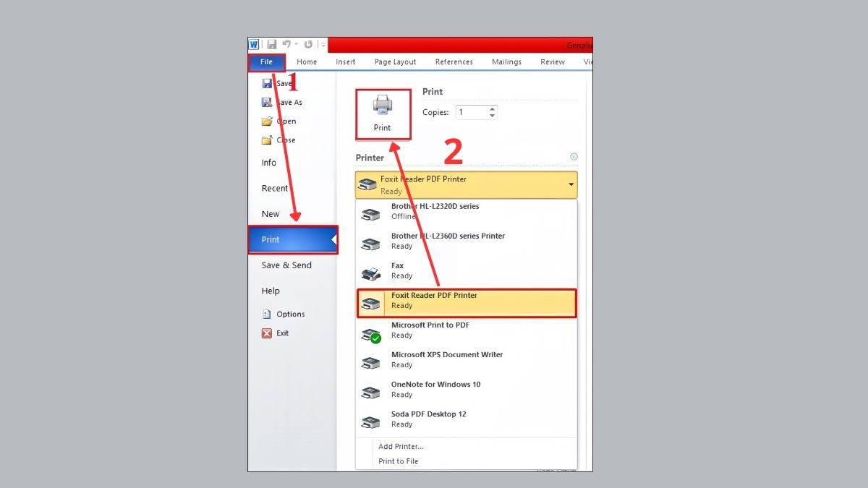Click the Save floppy disk icon in sidebar
The image size is (868, 488).
click(267, 84)
